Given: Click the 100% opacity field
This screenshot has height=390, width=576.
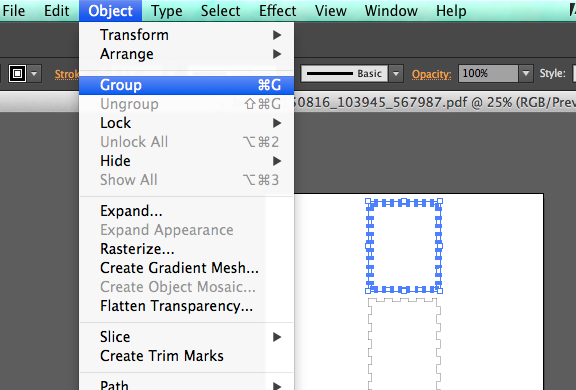Looking at the screenshot, I should (x=488, y=73).
